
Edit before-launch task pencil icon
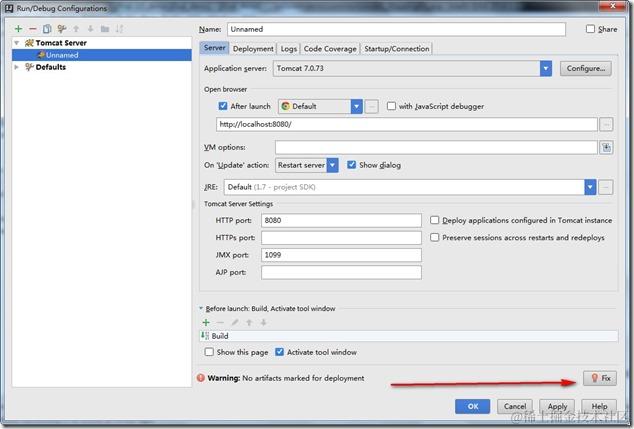(x=235, y=322)
